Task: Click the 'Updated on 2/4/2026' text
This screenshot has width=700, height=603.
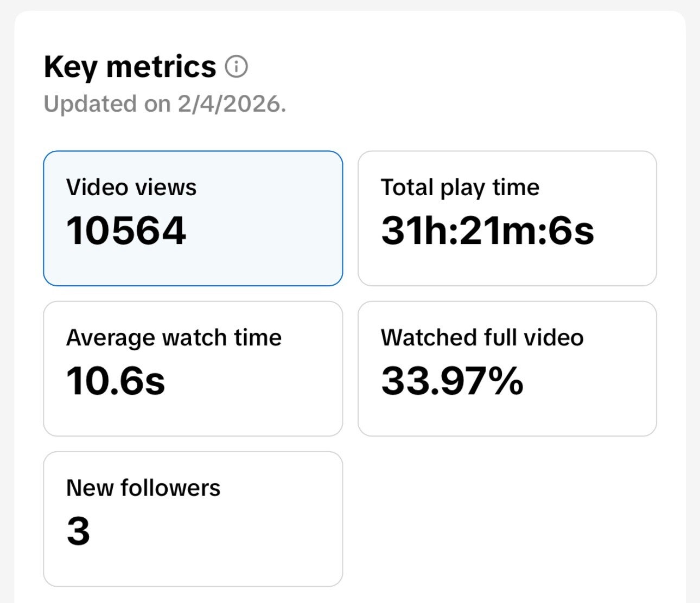Action: pyautogui.click(x=164, y=104)
